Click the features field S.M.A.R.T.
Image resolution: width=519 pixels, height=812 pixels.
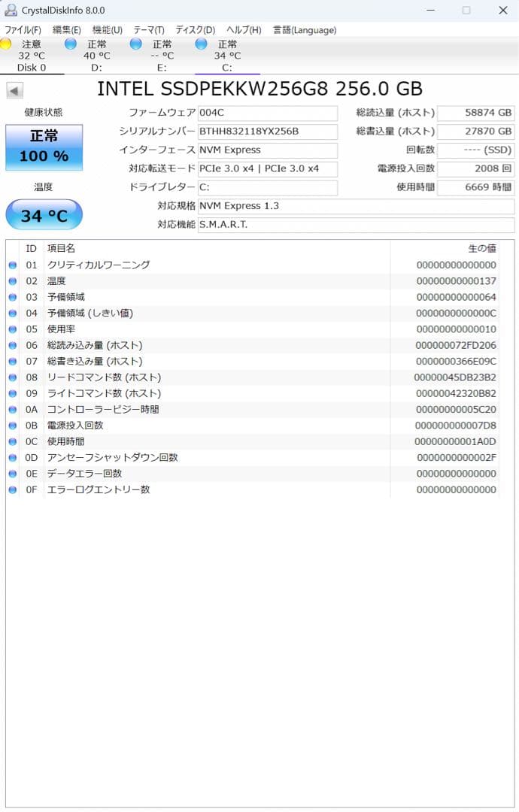[357, 225]
